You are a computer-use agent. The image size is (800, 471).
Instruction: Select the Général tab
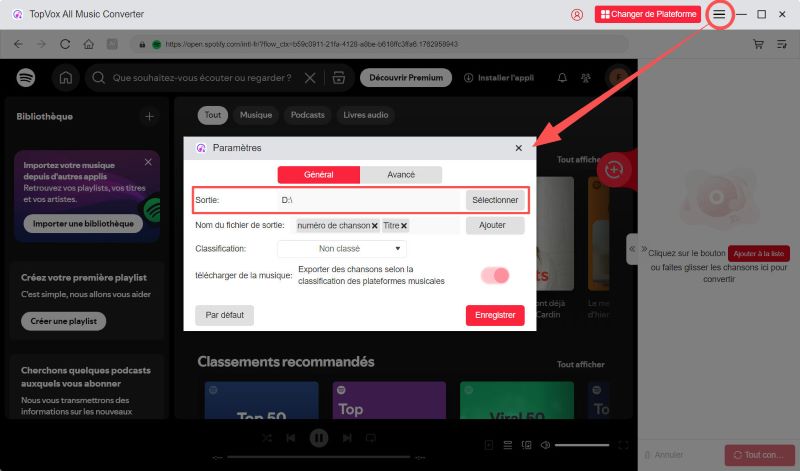(318, 175)
